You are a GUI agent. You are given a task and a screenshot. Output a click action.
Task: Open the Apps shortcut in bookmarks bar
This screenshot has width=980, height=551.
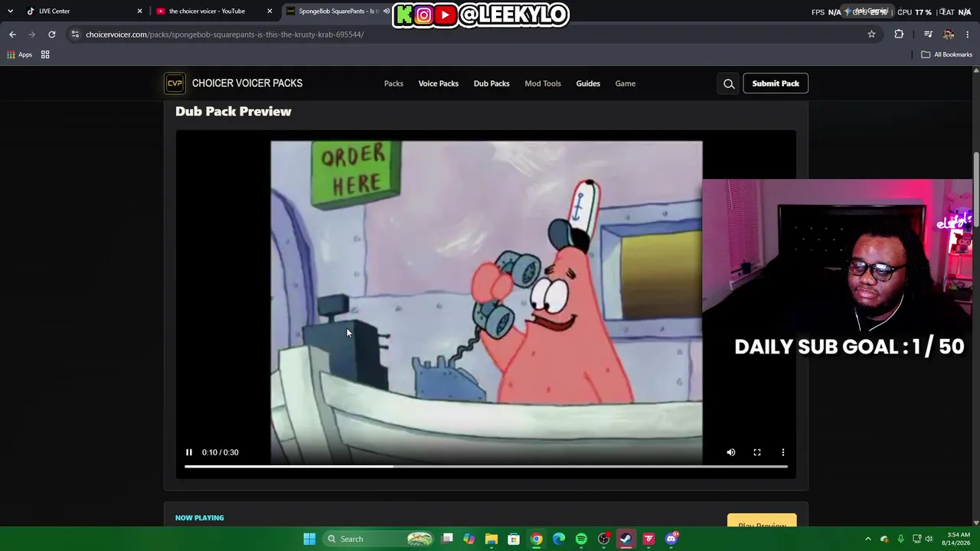[x=19, y=54]
